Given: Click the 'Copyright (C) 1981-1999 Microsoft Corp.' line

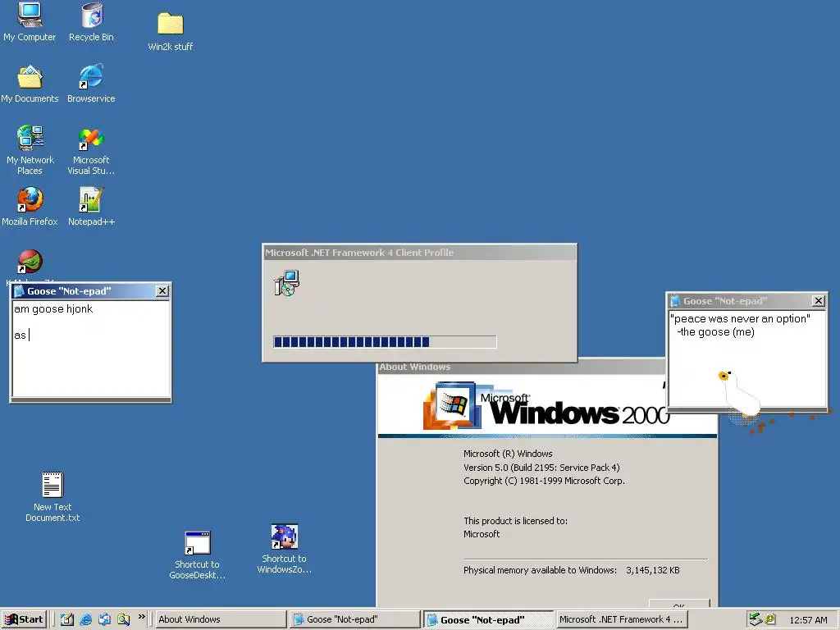Looking at the screenshot, I should click(x=545, y=481).
